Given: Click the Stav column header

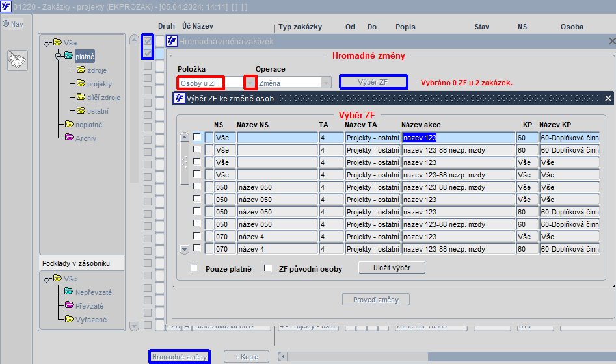Looking at the screenshot, I should click(x=481, y=27).
